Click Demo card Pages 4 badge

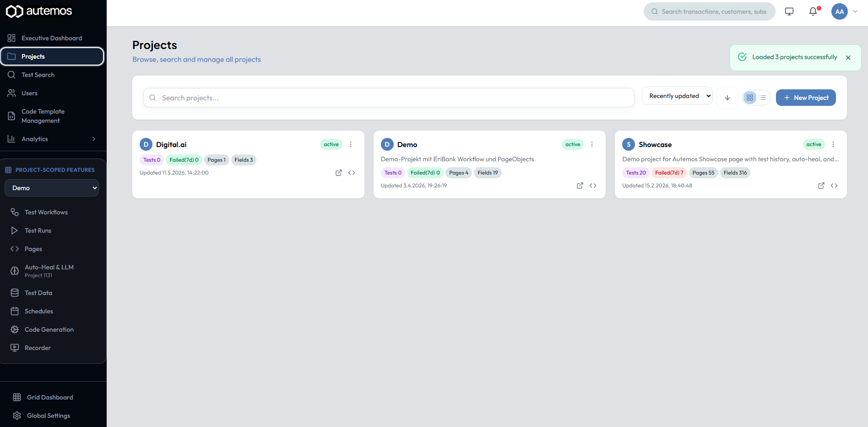[x=459, y=173]
